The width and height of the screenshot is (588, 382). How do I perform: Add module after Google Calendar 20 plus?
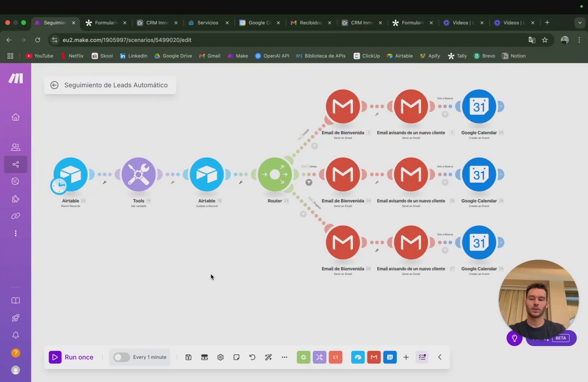click(501, 107)
